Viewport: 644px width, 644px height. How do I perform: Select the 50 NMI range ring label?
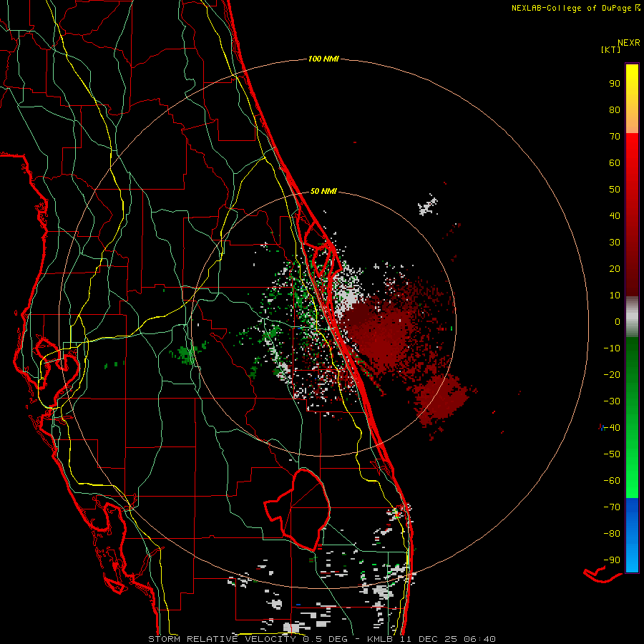pos(323,191)
